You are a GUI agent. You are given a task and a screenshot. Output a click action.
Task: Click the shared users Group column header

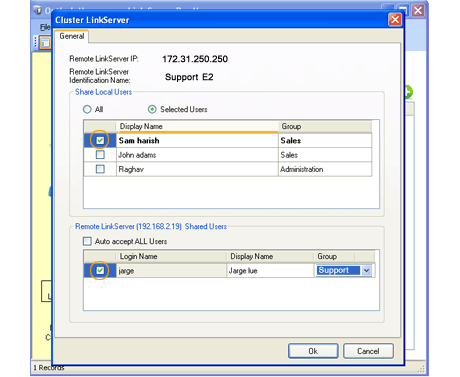334,256
